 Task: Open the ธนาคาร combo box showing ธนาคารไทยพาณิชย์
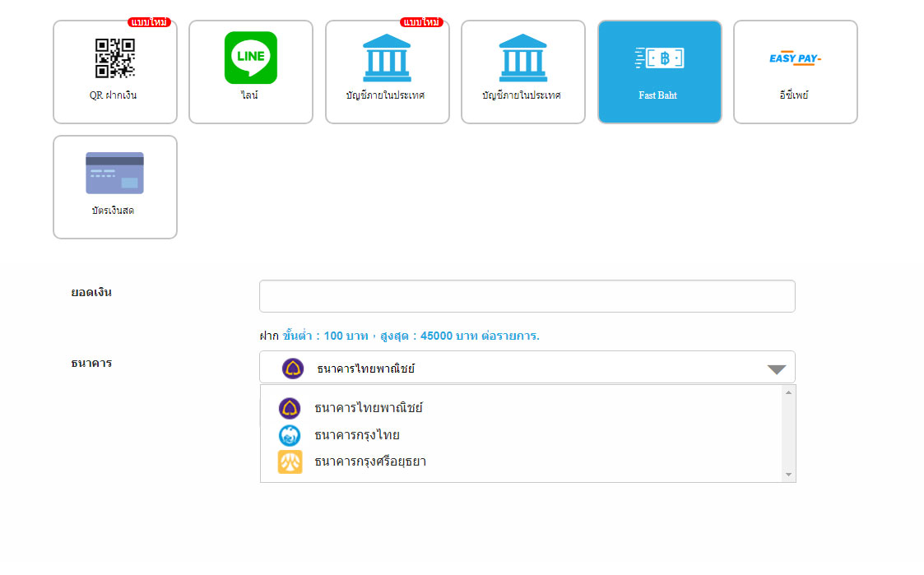pyautogui.click(x=527, y=368)
